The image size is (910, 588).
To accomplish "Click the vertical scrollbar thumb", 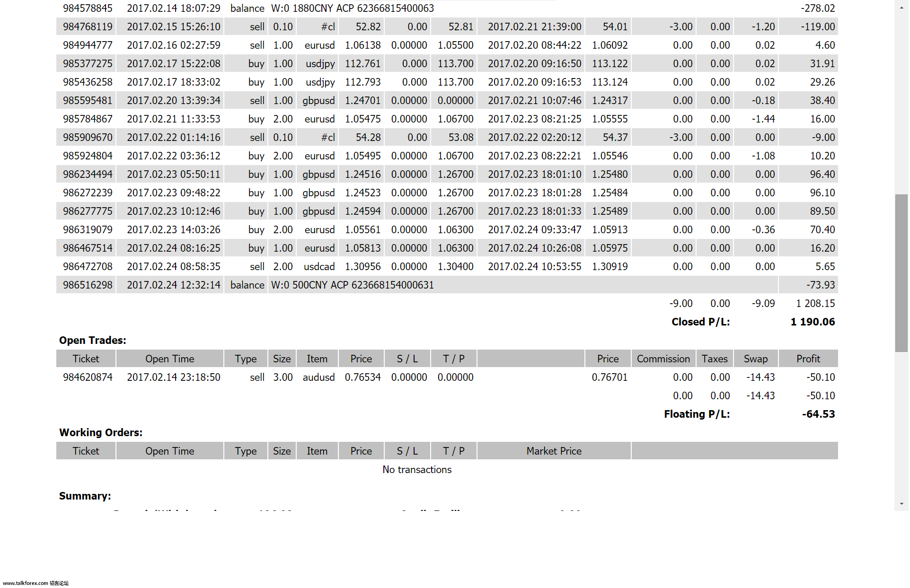I will pyautogui.click(x=901, y=273).
